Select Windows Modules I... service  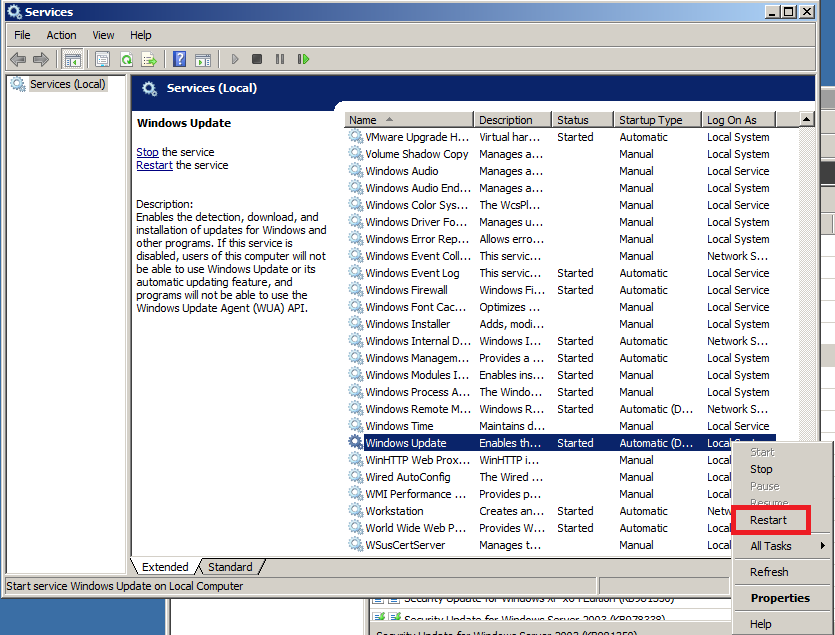click(x=559, y=375)
